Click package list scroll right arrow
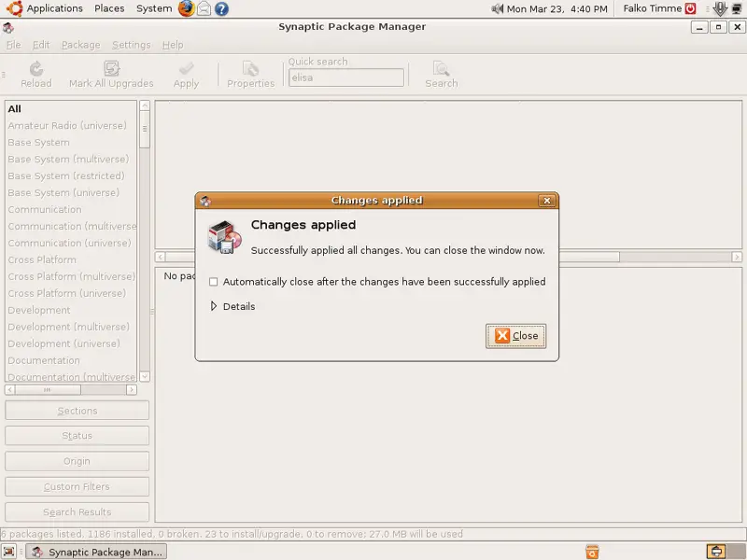The height and width of the screenshot is (560, 747). pos(737,258)
